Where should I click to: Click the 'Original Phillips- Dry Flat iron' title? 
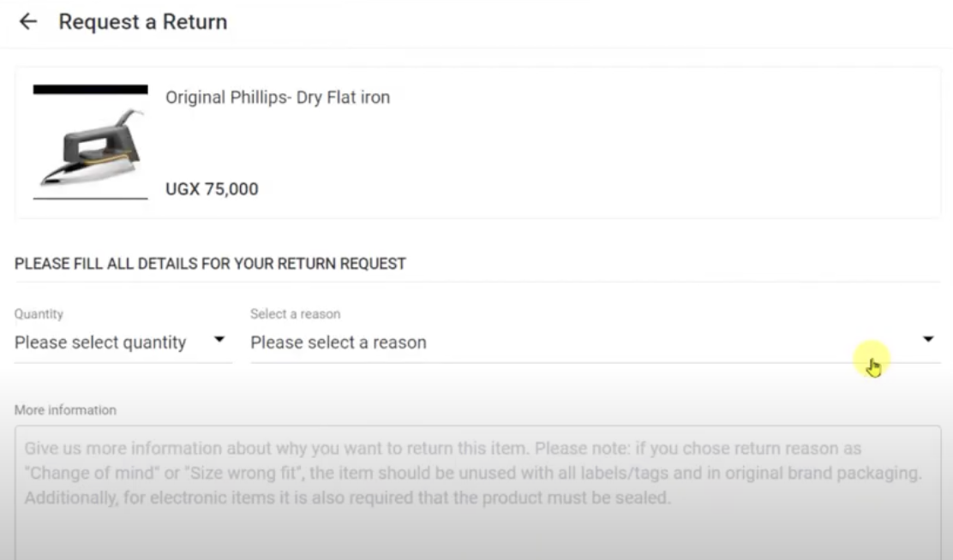[x=278, y=97]
